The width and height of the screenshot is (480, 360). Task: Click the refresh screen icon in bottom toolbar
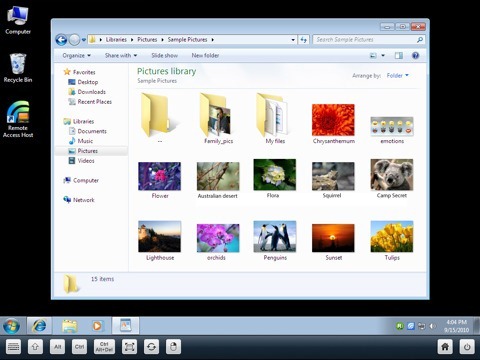(x=151, y=347)
